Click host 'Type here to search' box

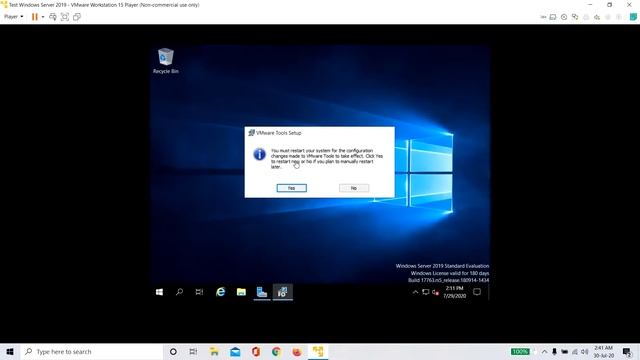(91, 351)
